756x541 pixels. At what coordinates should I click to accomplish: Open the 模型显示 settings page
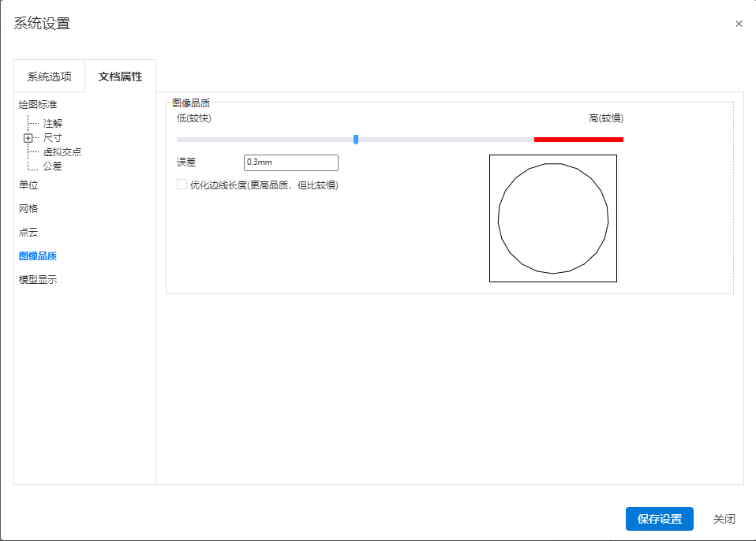pyautogui.click(x=38, y=279)
